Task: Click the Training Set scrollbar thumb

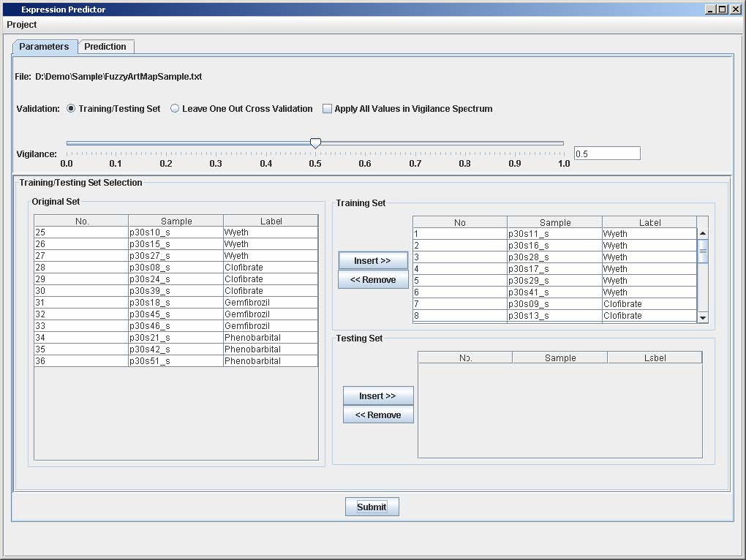Action: 703,251
